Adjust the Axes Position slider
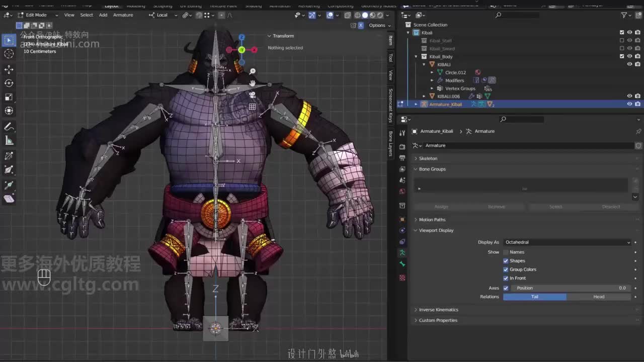The width and height of the screenshot is (644, 362). [571, 288]
